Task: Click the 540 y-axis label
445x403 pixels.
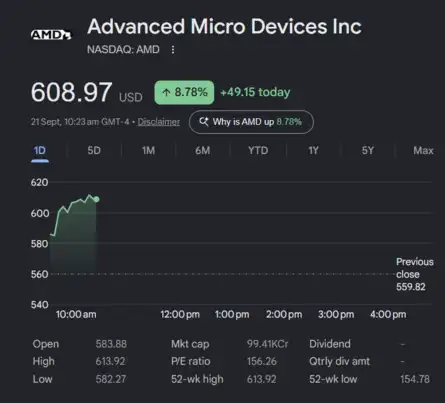Action: tap(39, 305)
